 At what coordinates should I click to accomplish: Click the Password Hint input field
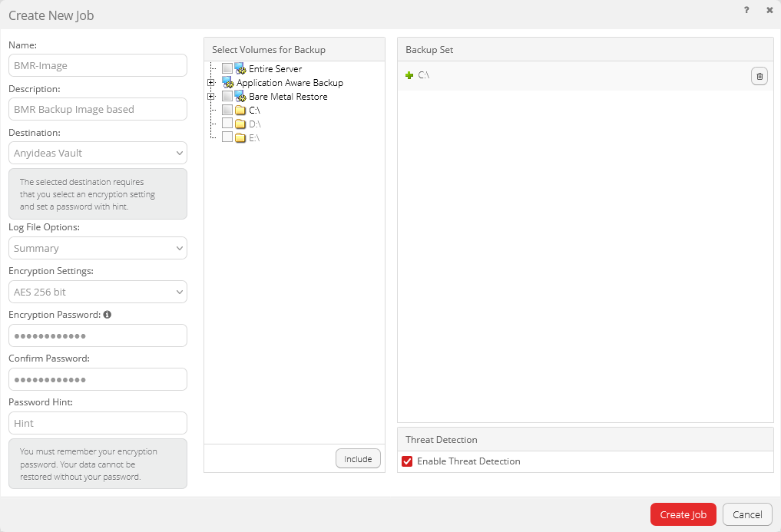(x=98, y=423)
